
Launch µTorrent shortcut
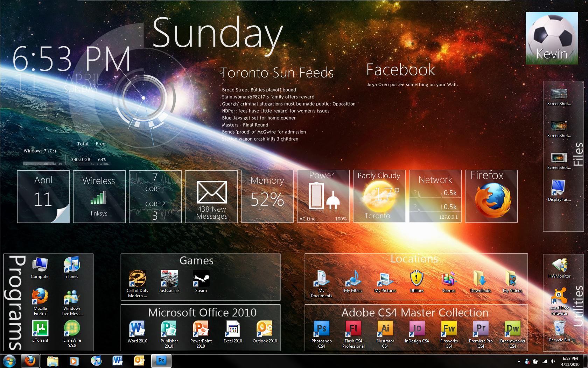(x=40, y=331)
